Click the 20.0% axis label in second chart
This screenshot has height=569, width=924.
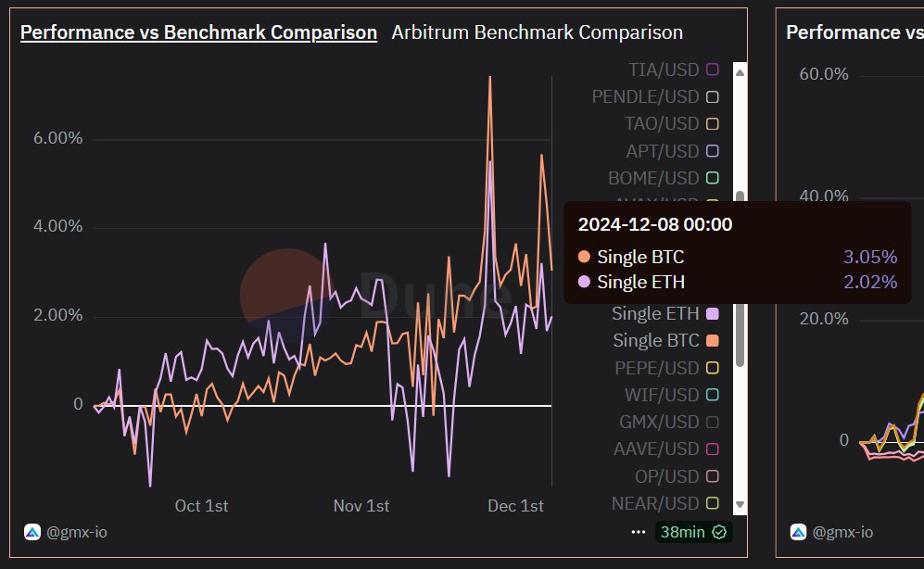824,319
